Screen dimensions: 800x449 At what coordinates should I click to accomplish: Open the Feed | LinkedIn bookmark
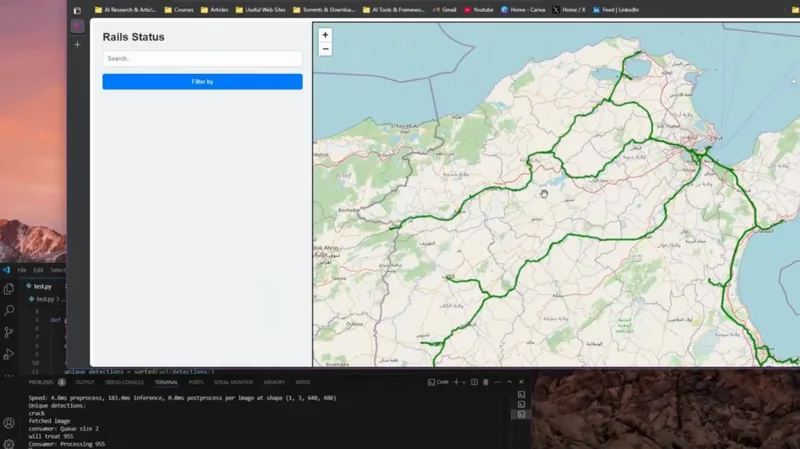616,10
